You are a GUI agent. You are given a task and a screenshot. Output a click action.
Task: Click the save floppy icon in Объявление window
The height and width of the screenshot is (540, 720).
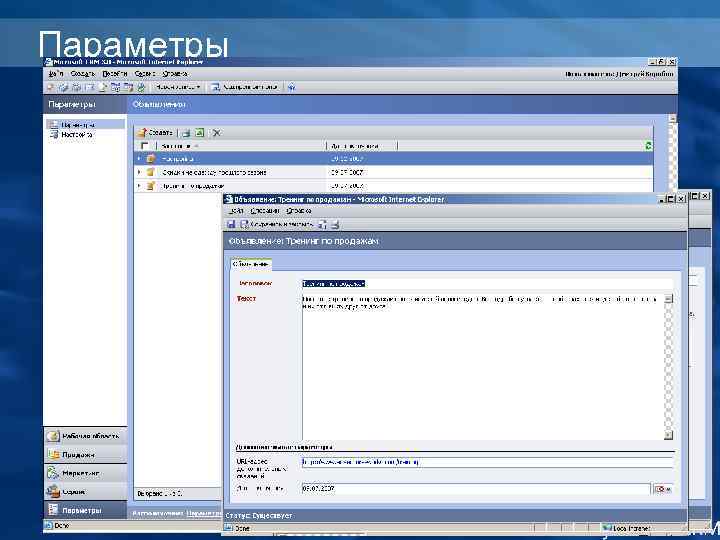tap(231, 224)
